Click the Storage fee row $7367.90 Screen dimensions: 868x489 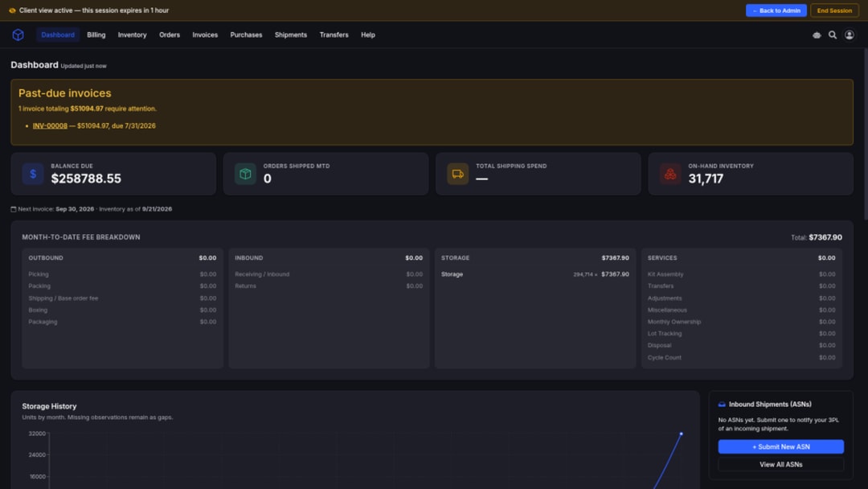534,274
